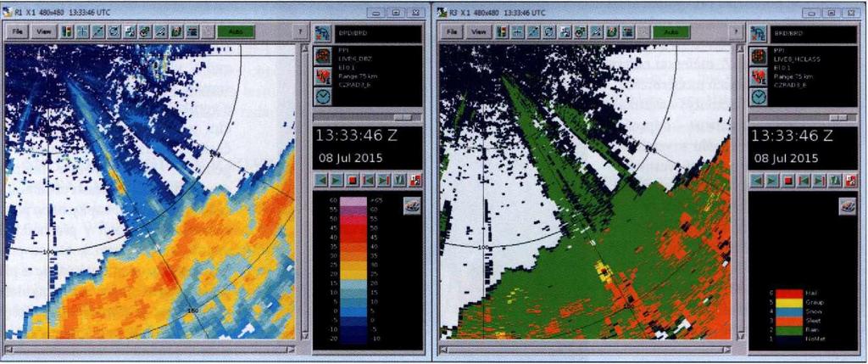Open palette icon in right window legend panel
The image size is (868, 364).
pos(847,205)
